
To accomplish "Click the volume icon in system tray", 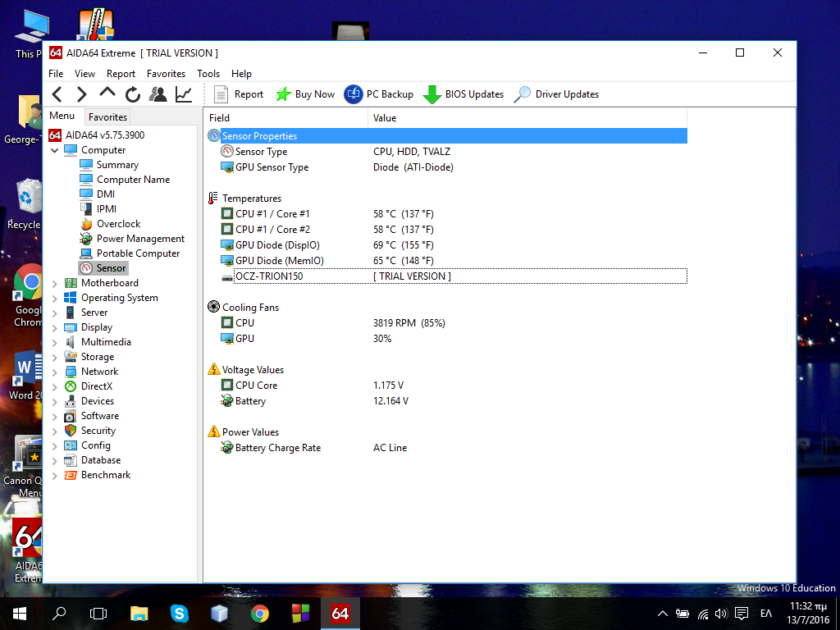I will (721, 614).
